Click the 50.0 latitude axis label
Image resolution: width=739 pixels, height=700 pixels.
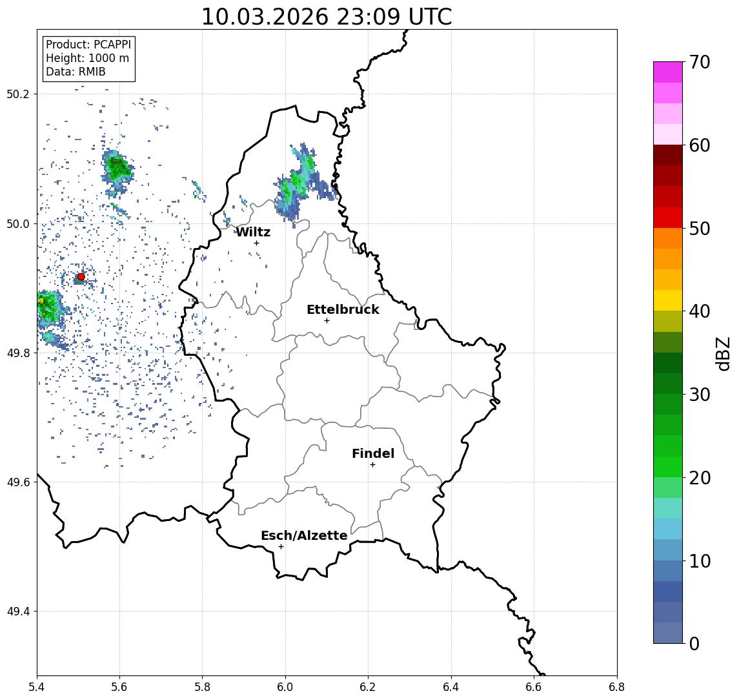17,224
